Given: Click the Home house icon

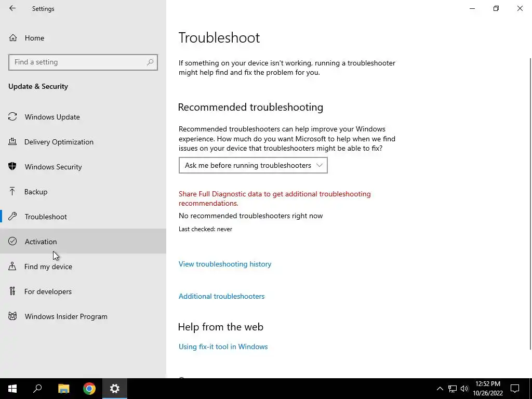Looking at the screenshot, I should pyautogui.click(x=13, y=37).
